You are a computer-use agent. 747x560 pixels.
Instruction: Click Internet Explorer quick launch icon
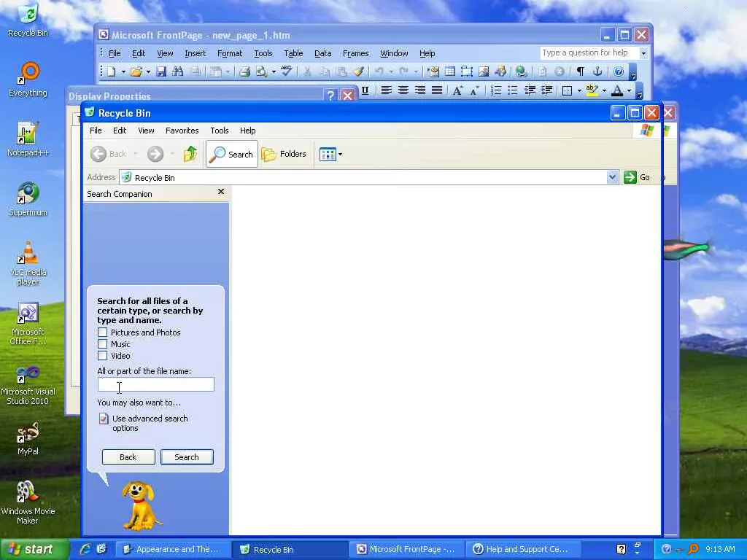[85, 549]
